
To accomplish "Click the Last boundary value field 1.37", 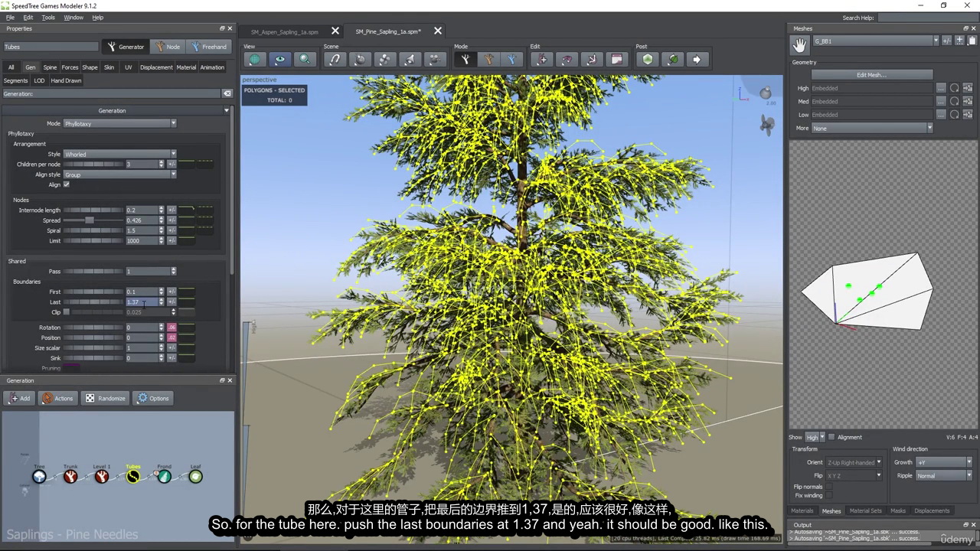I will pyautogui.click(x=142, y=302).
